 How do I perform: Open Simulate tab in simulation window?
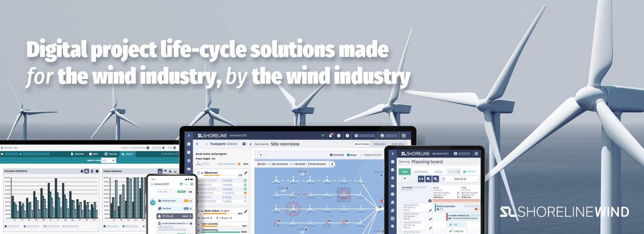pyautogui.click(x=111, y=154)
